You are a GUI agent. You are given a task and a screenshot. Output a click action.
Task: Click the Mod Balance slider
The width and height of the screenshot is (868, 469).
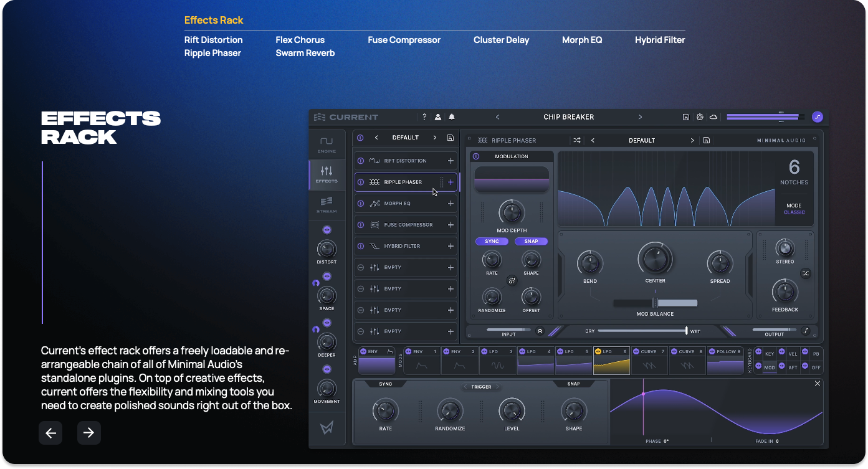tap(655, 303)
